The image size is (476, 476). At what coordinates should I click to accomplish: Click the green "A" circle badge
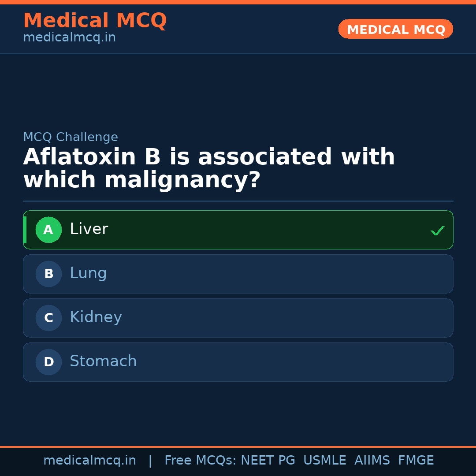point(48,230)
